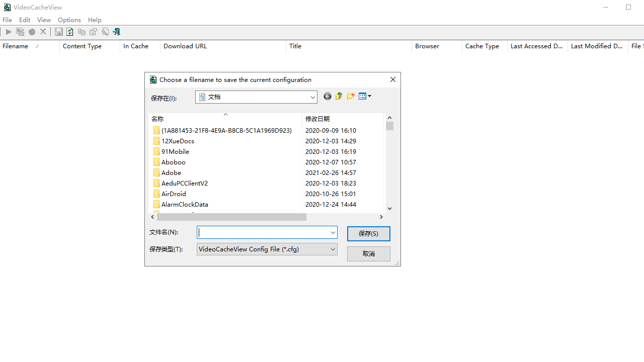The image size is (644, 362).
Task: Click the 取消 cancel button
Action: pyautogui.click(x=368, y=253)
